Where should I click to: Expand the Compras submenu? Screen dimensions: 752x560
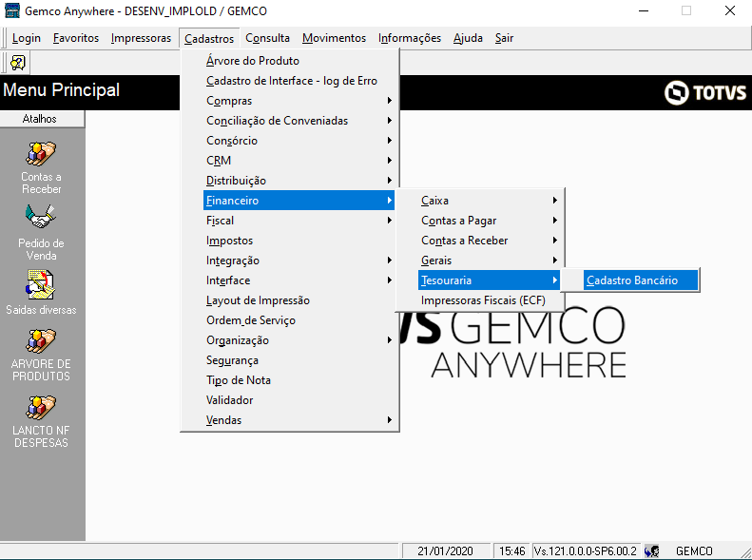click(299, 101)
